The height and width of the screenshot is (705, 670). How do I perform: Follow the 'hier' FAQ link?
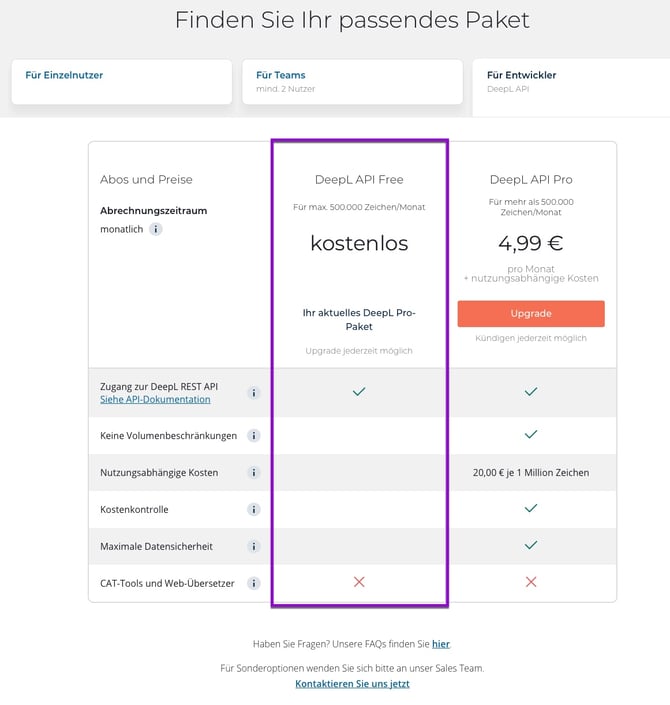(x=440, y=644)
